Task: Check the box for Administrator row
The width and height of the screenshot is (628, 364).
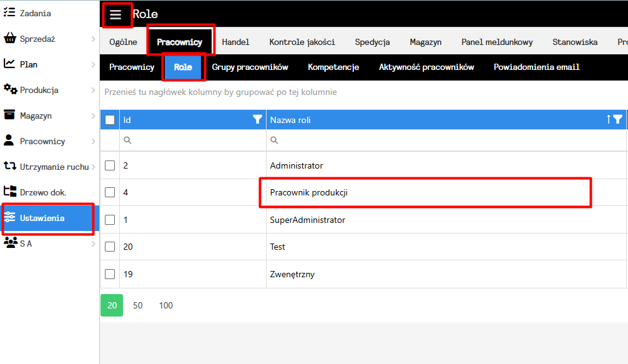Action: click(110, 165)
